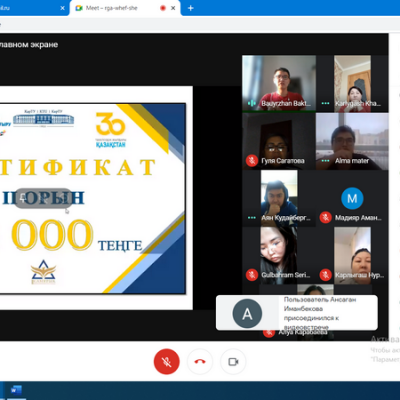
Task: Close the first browser tab
Action: point(62,8)
